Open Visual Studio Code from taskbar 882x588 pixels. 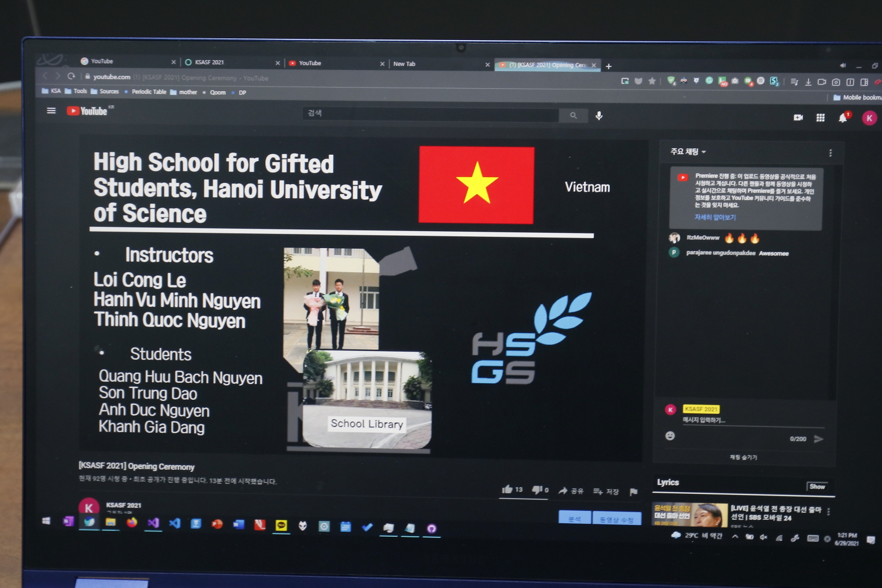(175, 523)
